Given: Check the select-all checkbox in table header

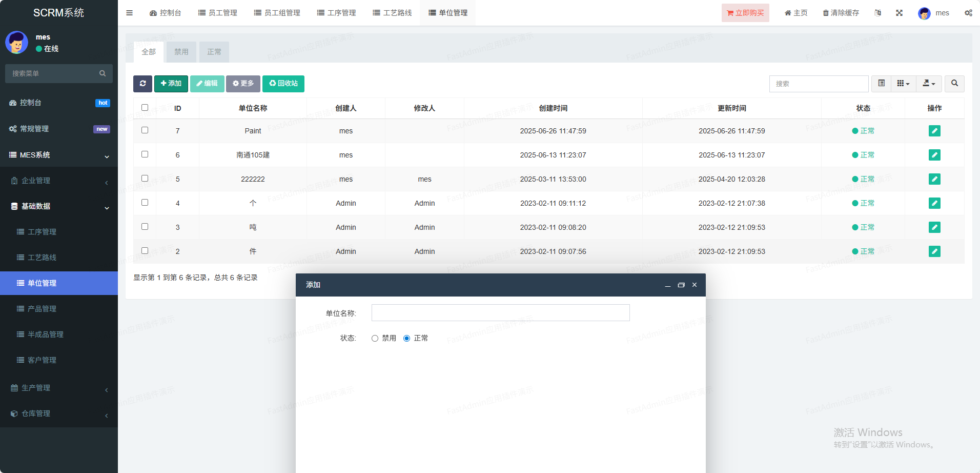Looking at the screenshot, I should [145, 108].
